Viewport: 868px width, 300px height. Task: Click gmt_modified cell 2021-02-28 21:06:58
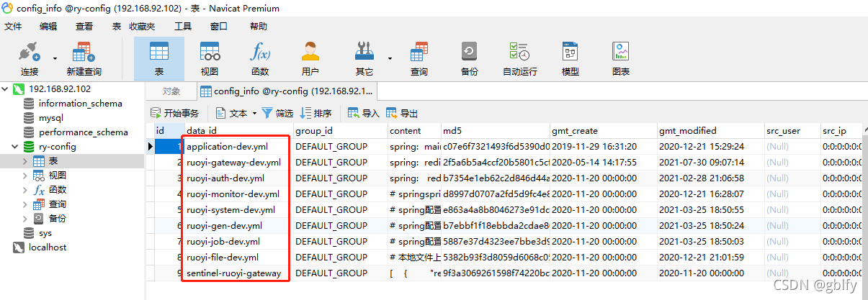711,178
